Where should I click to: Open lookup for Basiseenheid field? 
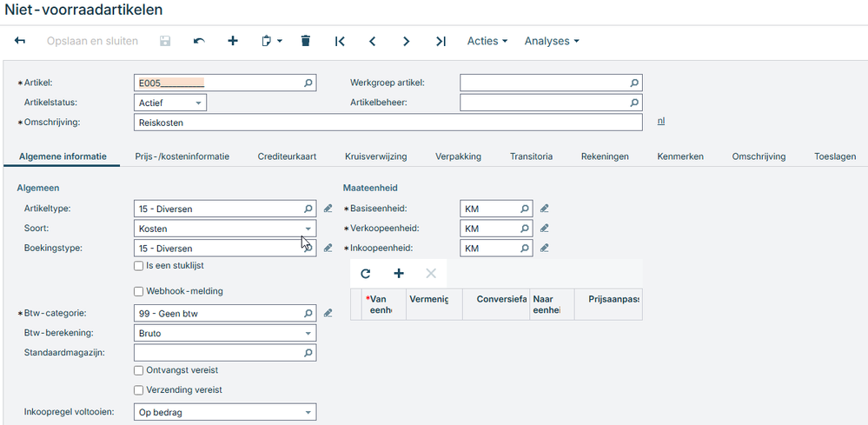pos(524,209)
